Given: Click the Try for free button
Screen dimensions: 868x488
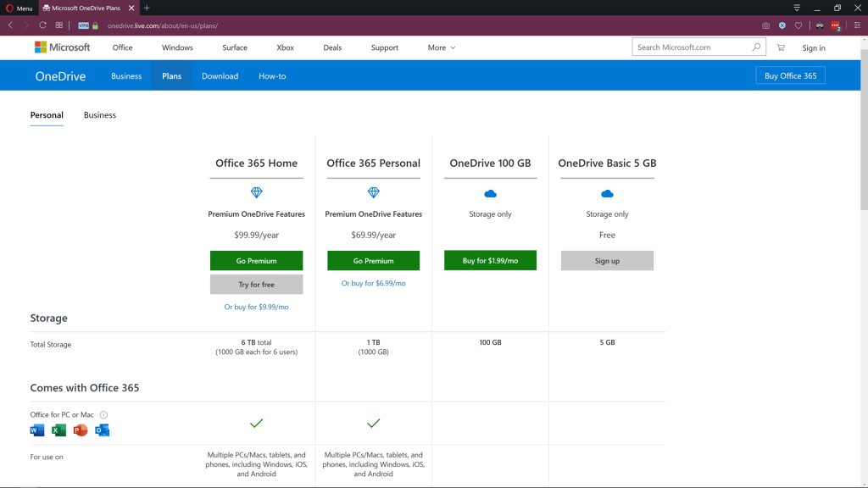Looking at the screenshot, I should [x=256, y=285].
